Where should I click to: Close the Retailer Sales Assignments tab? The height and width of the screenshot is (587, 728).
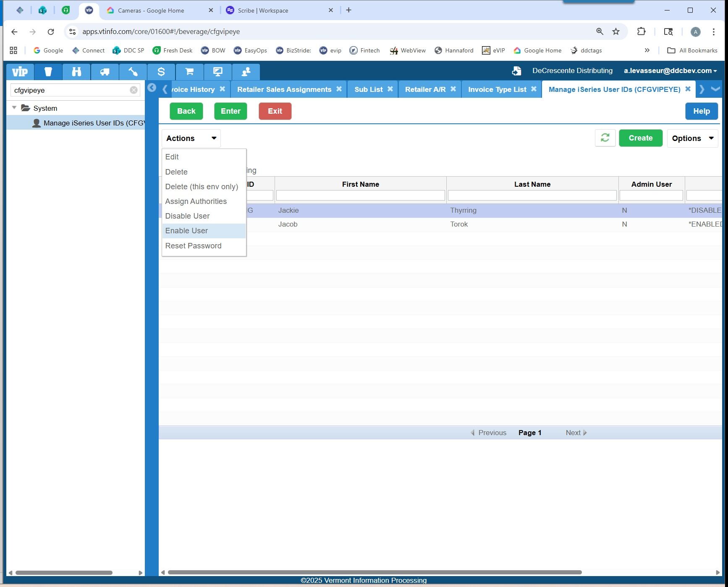pyautogui.click(x=339, y=89)
